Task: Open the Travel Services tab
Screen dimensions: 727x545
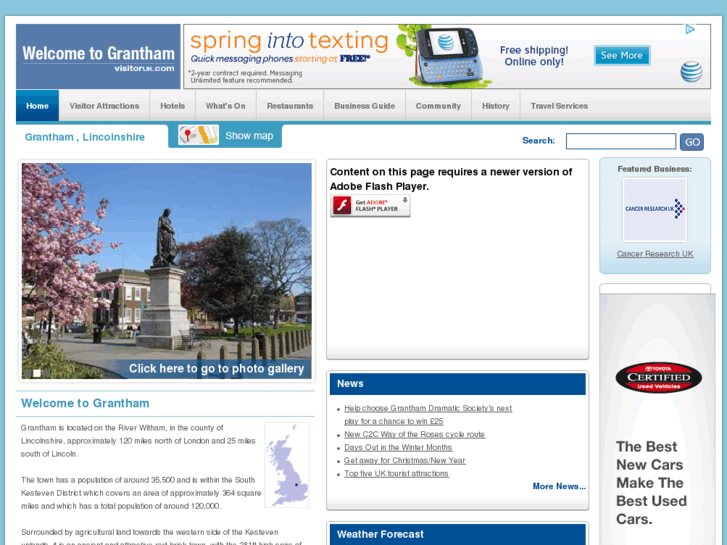Action: pyautogui.click(x=559, y=106)
